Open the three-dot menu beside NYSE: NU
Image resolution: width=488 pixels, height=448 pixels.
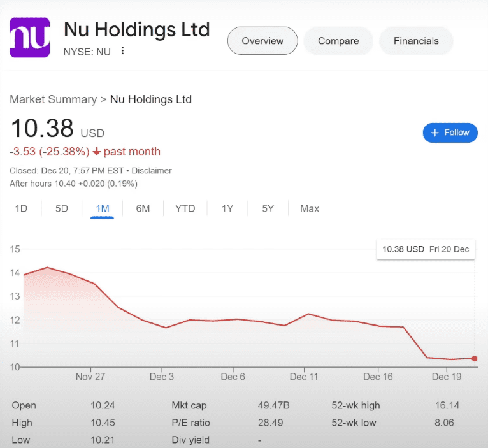click(122, 51)
